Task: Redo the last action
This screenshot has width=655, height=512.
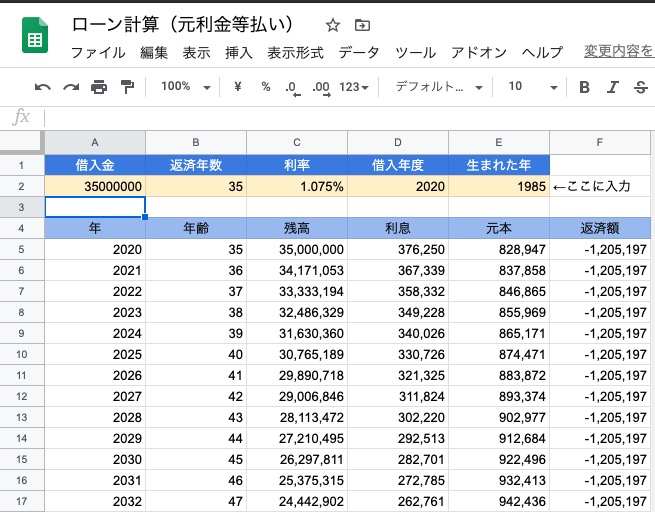Action: [71, 87]
